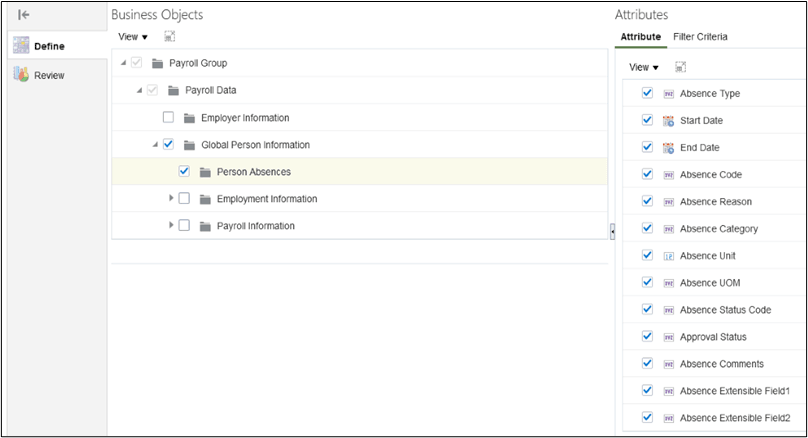Click the Define icon in sidebar
The height and width of the screenshot is (438, 808).
pos(21,47)
